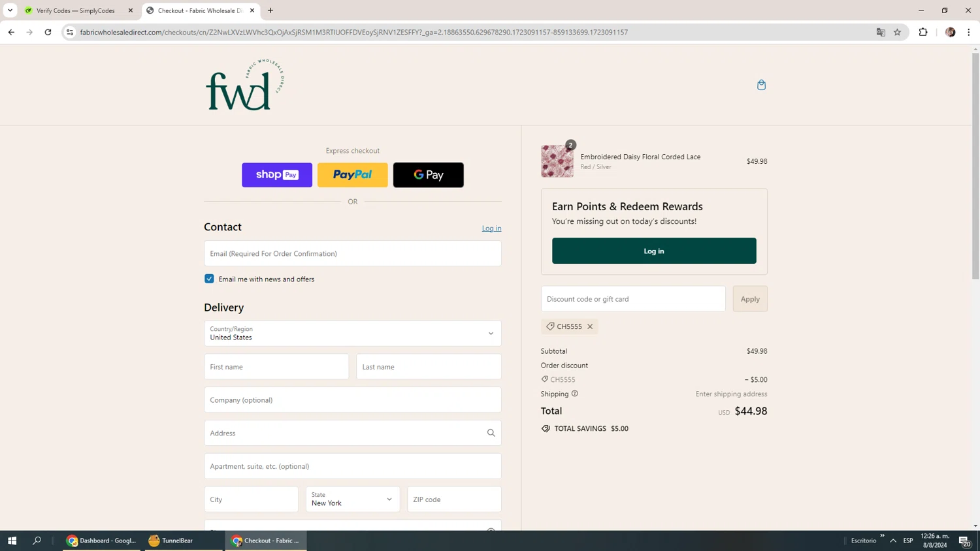Pay with PayPal button
Image resolution: width=980 pixels, height=551 pixels.
click(x=353, y=175)
